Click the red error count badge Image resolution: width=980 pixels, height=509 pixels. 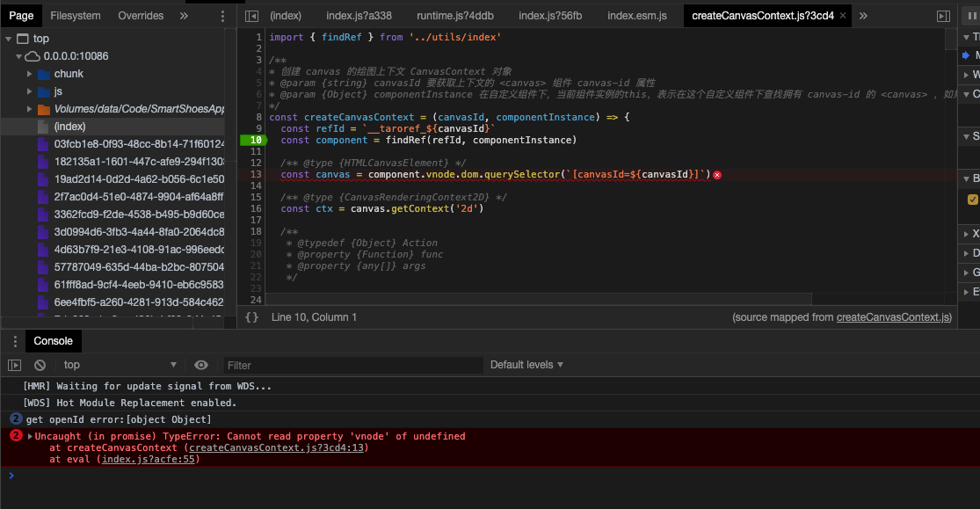(x=16, y=436)
